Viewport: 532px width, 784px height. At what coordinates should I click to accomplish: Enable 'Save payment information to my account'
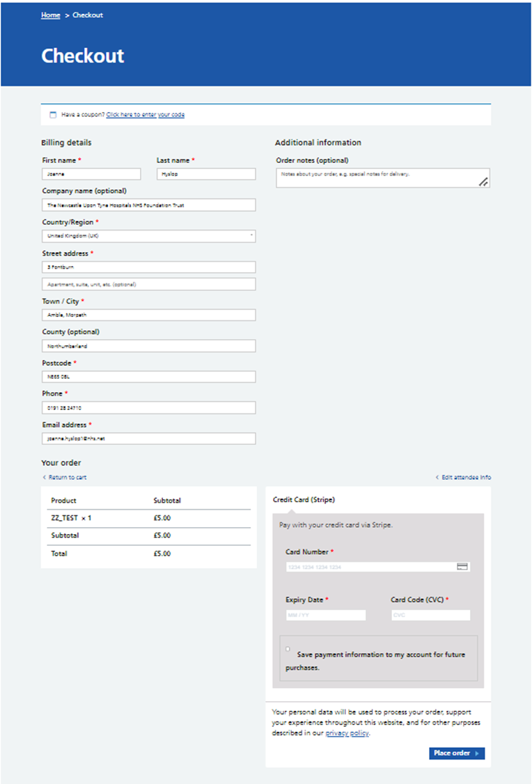[288, 648]
